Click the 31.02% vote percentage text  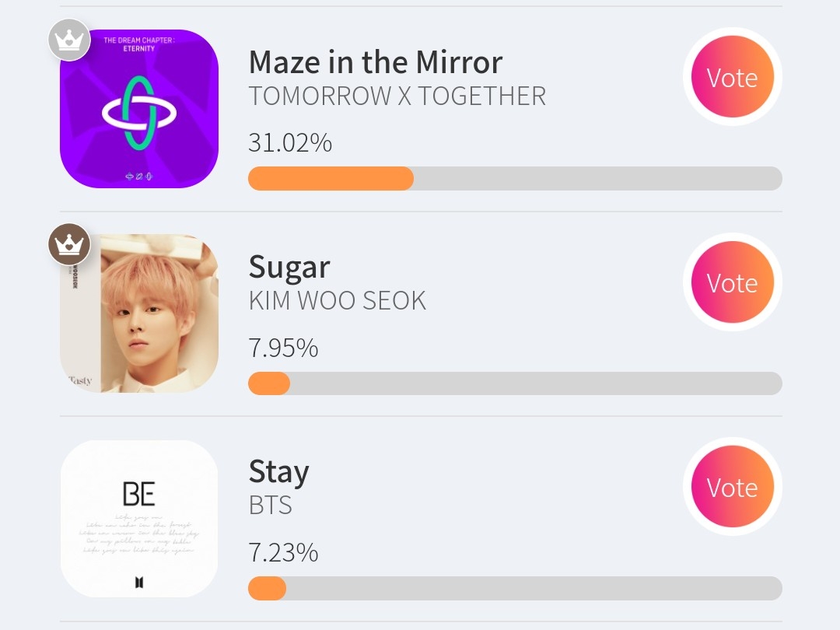[x=290, y=143]
